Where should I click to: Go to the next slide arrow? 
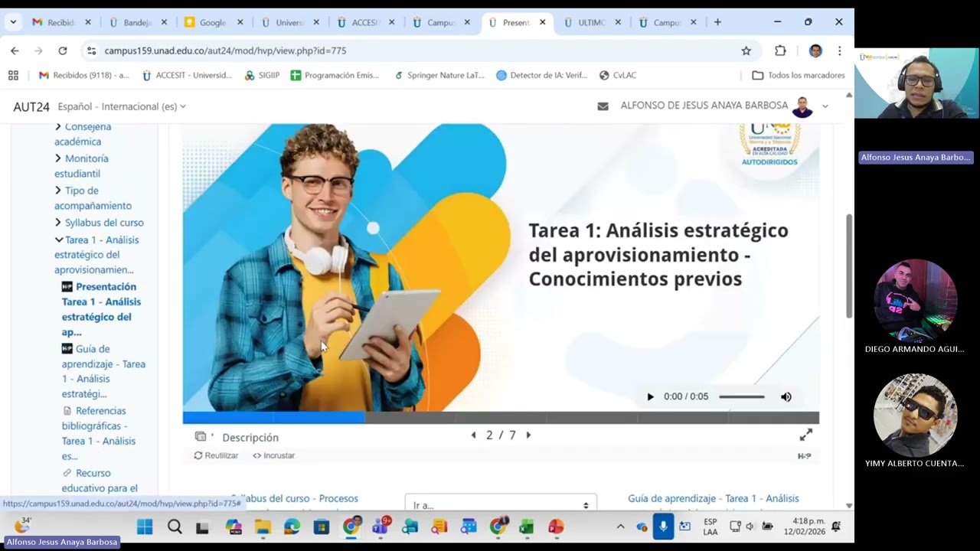tap(528, 435)
